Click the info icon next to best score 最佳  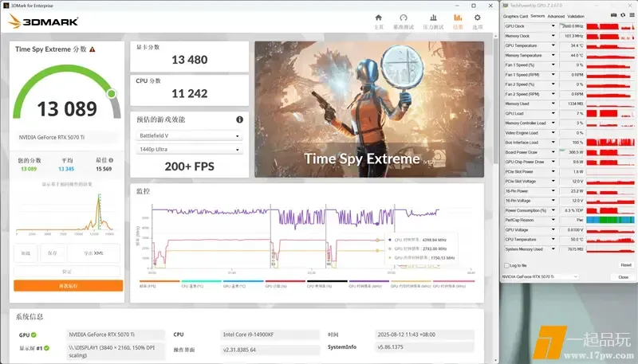111,160
